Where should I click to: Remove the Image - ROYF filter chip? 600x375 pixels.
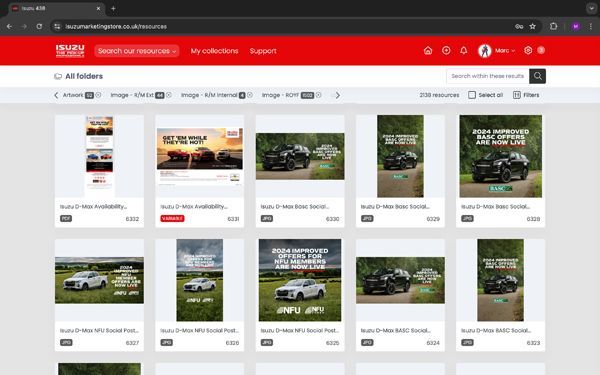click(318, 95)
